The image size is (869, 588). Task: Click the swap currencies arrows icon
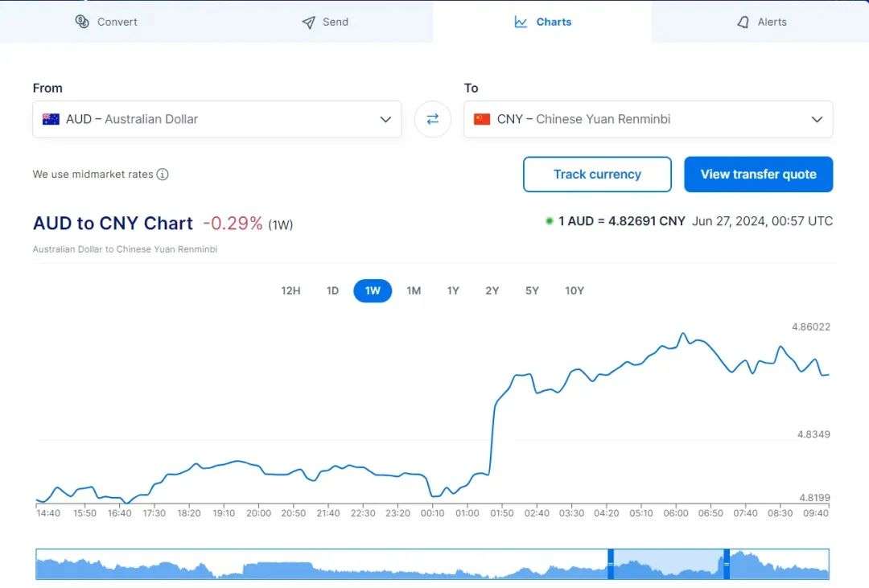click(432, 119)
